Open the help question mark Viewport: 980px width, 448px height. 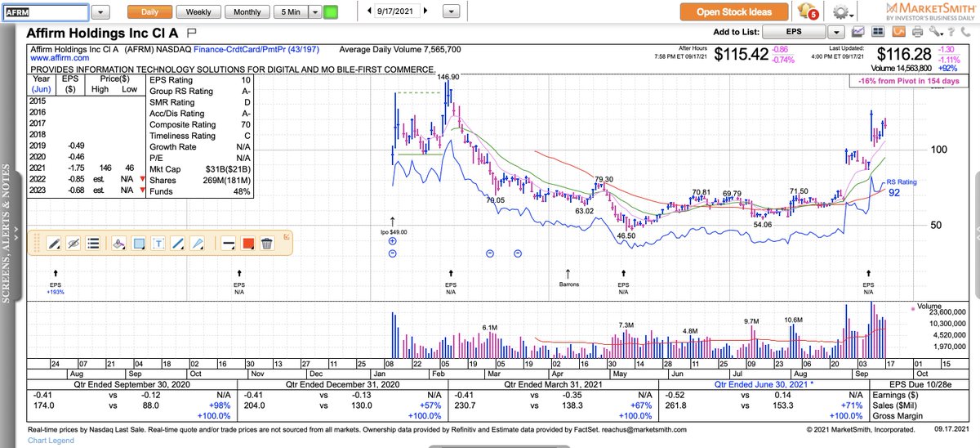pos(952,32)
